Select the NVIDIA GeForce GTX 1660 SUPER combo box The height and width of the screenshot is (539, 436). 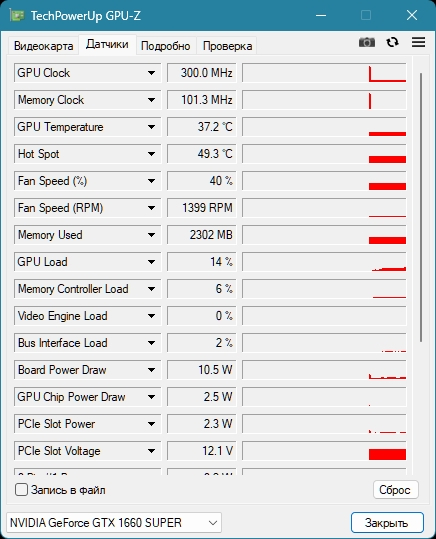114,522
